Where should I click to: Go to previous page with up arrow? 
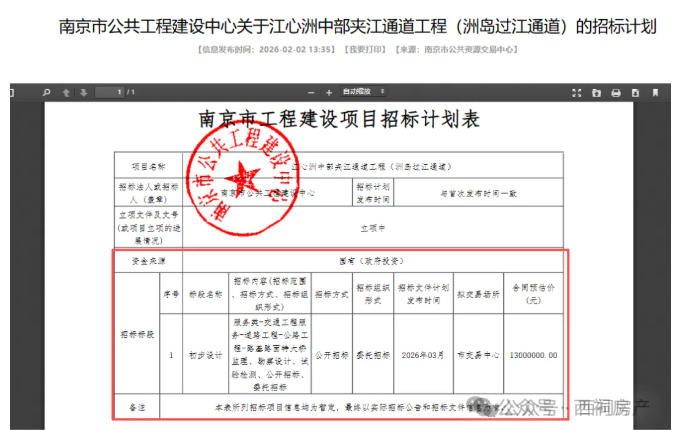(67, 93)
